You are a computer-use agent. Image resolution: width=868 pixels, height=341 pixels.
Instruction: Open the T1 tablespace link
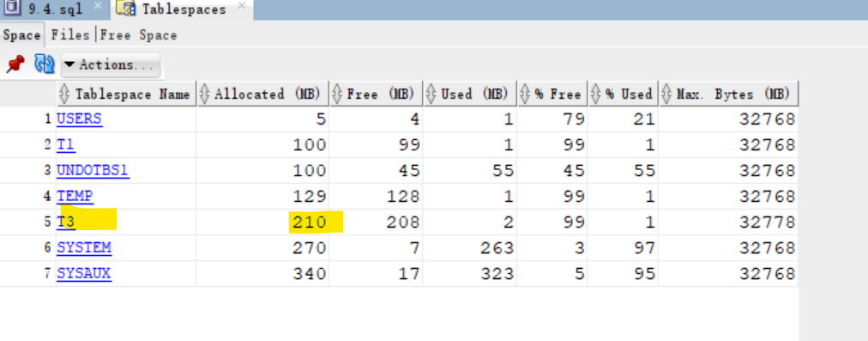[x=66, y=144]
